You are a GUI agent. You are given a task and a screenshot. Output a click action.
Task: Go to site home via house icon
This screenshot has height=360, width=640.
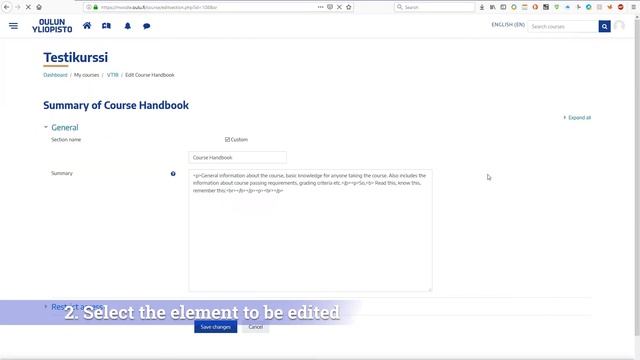point(87,26)
